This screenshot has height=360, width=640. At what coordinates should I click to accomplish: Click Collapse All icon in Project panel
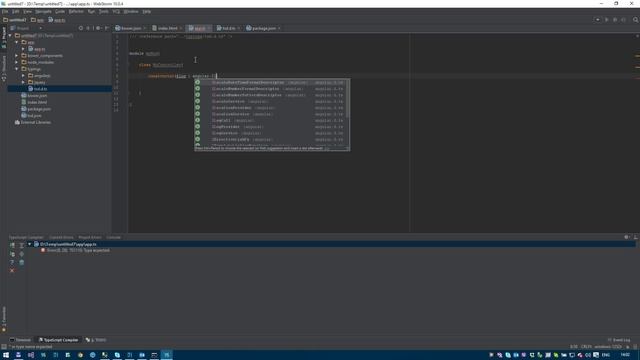(x=88, y=28)
